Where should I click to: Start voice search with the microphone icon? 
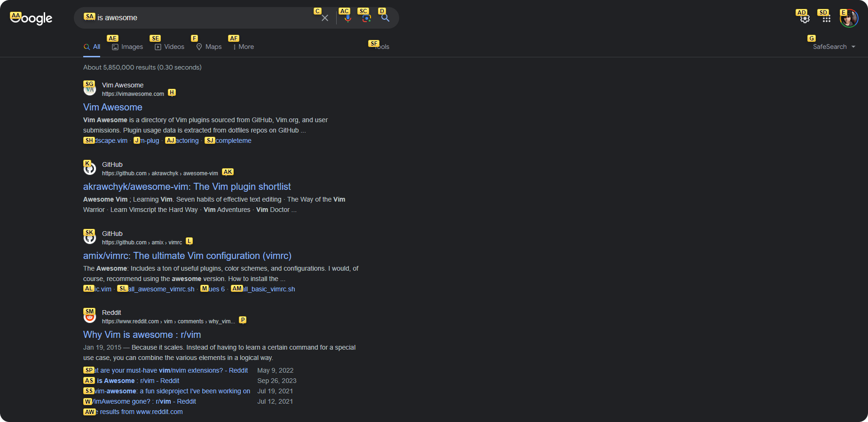click(x=347, y=18)
